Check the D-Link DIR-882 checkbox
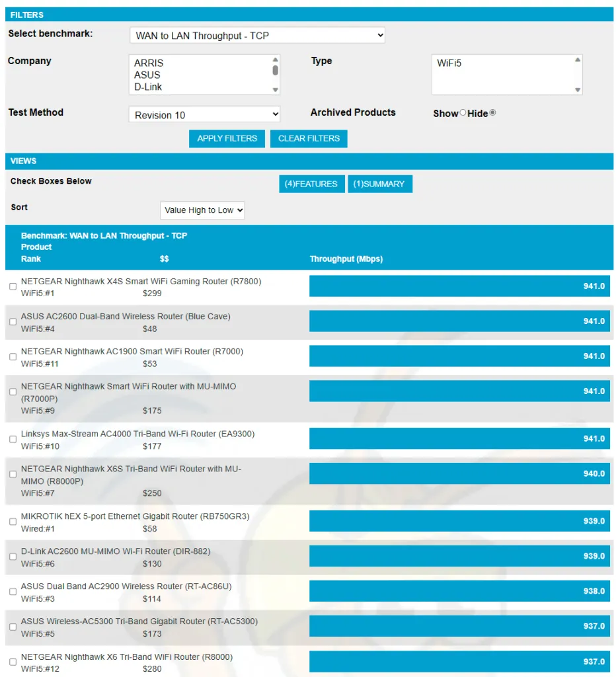 pyautogui.click(x=13, y=557)
